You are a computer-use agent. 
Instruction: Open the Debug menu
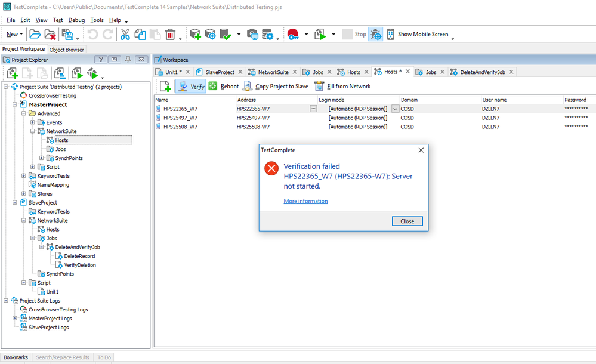point(76,20)
